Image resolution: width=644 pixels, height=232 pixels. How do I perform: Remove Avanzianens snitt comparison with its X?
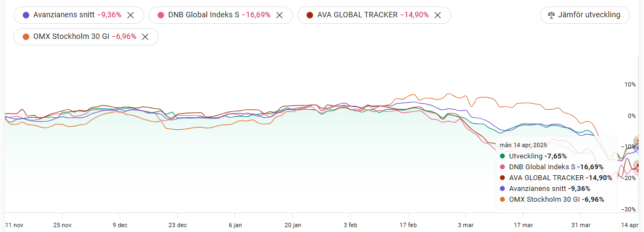pyautogui.click(x=131, y=15)
